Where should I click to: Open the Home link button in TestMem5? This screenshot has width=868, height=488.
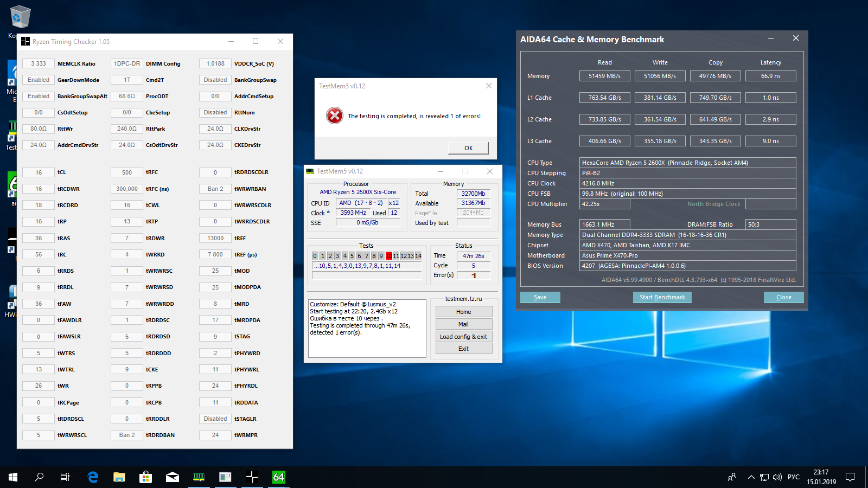[x=463, y=312]
